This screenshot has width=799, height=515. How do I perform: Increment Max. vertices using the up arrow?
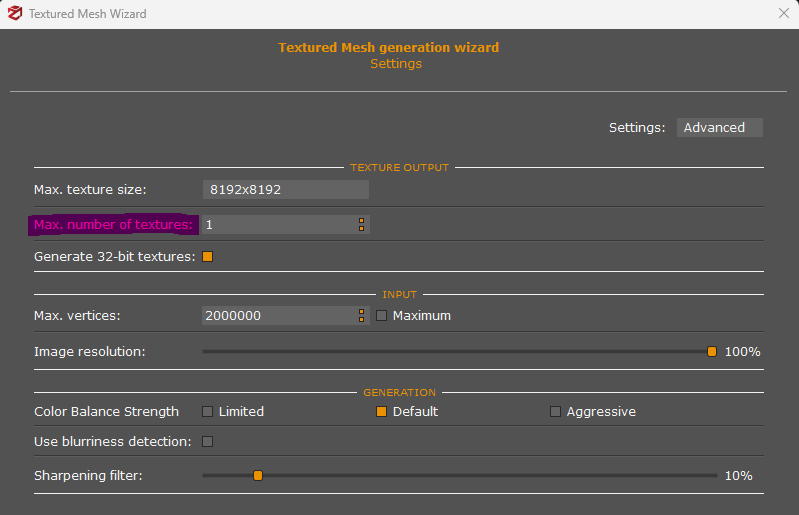click(361, 311)
